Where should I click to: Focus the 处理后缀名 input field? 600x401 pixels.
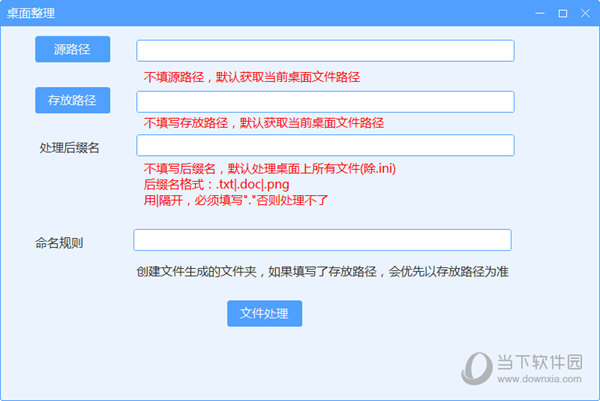click(325, 145)
